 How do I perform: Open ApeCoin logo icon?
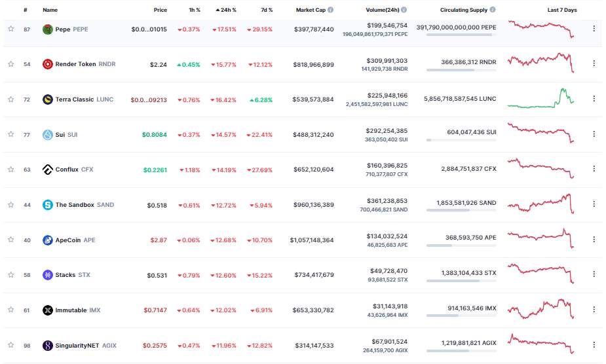point(48,240)
